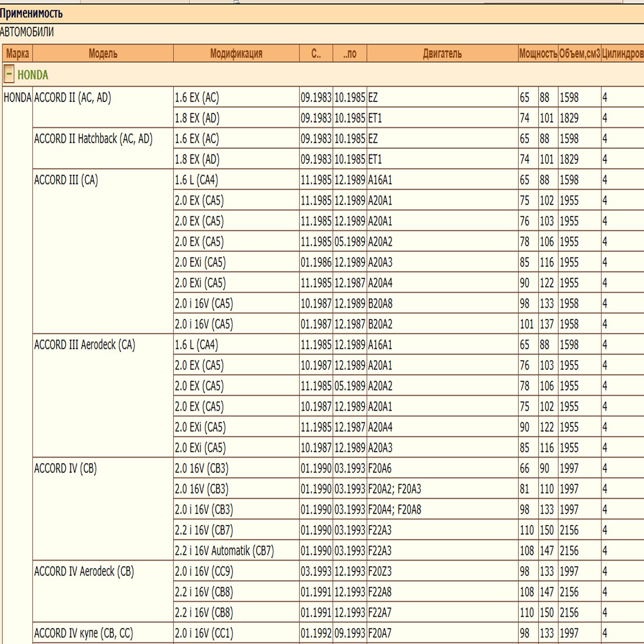Image resolution: width=644 pixels, height=644 pixels.
Task: Click the ACCORD IV (CB) model cell
Action: click(65, 469)
